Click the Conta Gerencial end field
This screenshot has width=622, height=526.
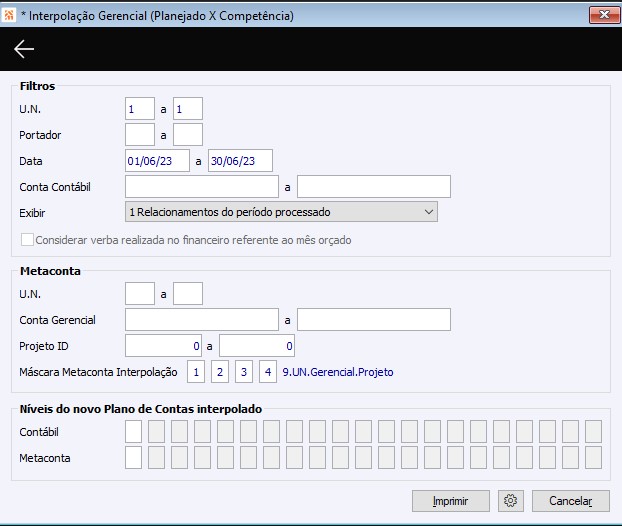tap(374, 320)
